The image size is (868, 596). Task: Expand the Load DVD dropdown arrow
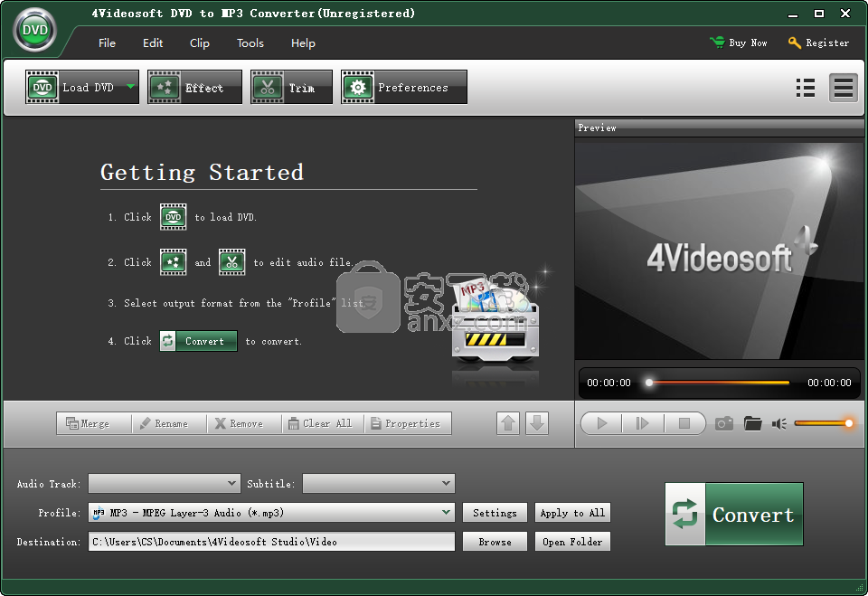130,87
